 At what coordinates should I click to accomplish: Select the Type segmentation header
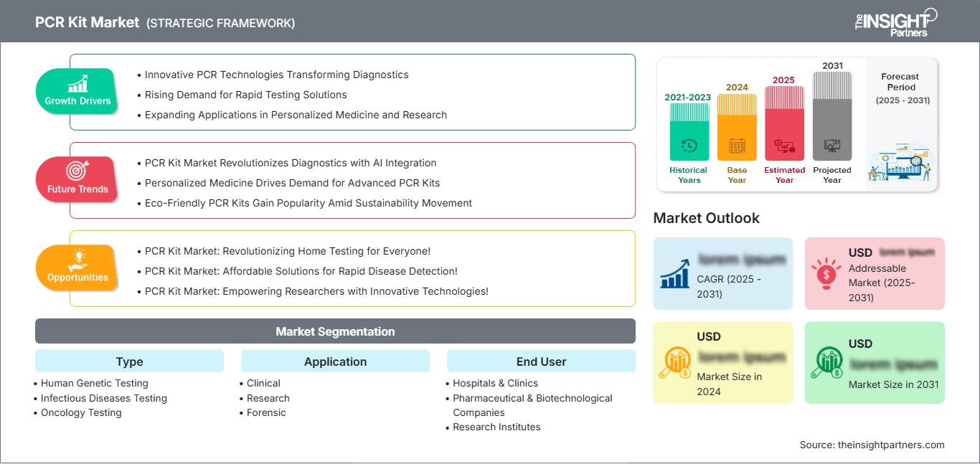[129, 361]
